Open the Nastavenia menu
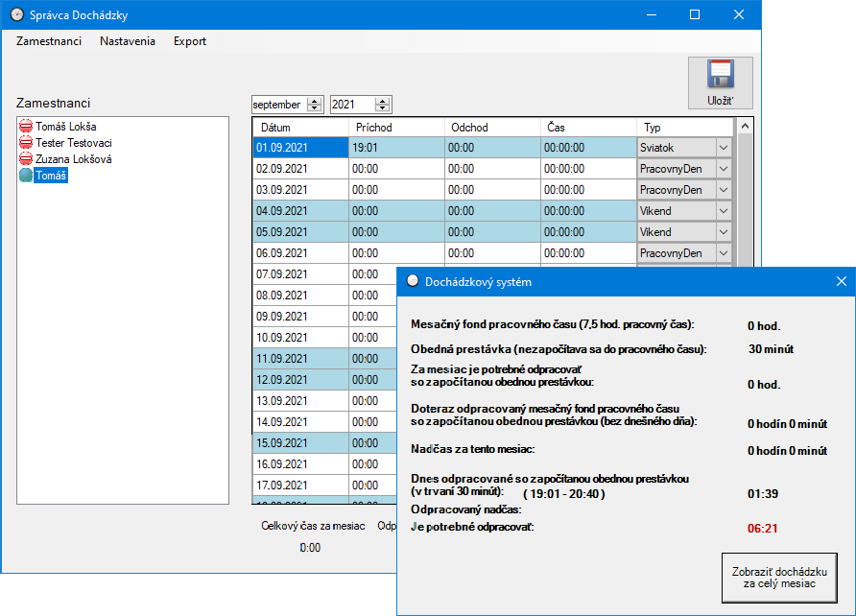This screenshot has width=856, height=616. [128, 41]
